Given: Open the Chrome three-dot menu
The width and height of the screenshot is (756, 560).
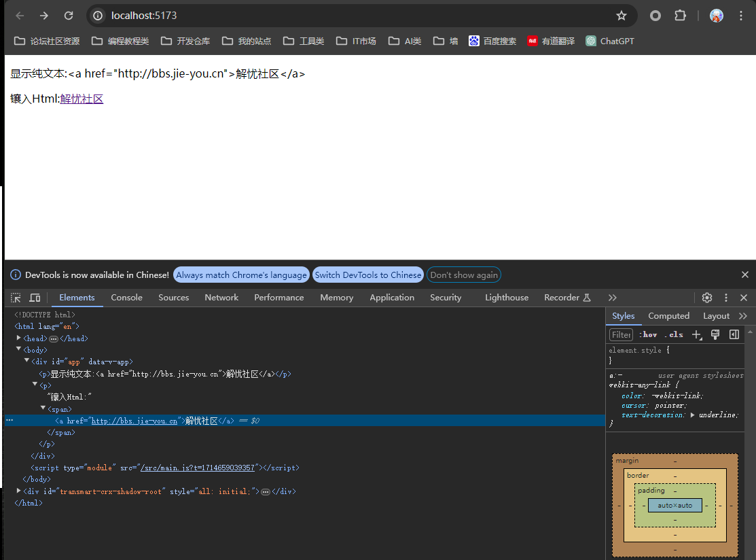Looking at the screenshot, I should coord(741,16).
